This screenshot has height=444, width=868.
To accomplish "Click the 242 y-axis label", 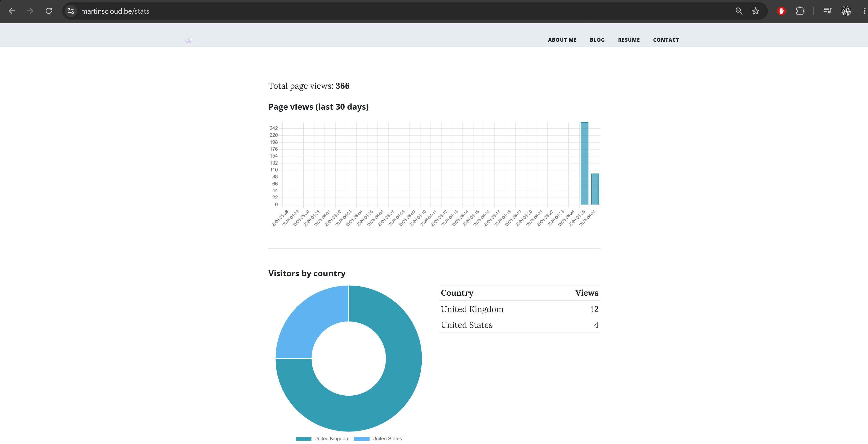I will pyautogui.click(x=274, y=128).
